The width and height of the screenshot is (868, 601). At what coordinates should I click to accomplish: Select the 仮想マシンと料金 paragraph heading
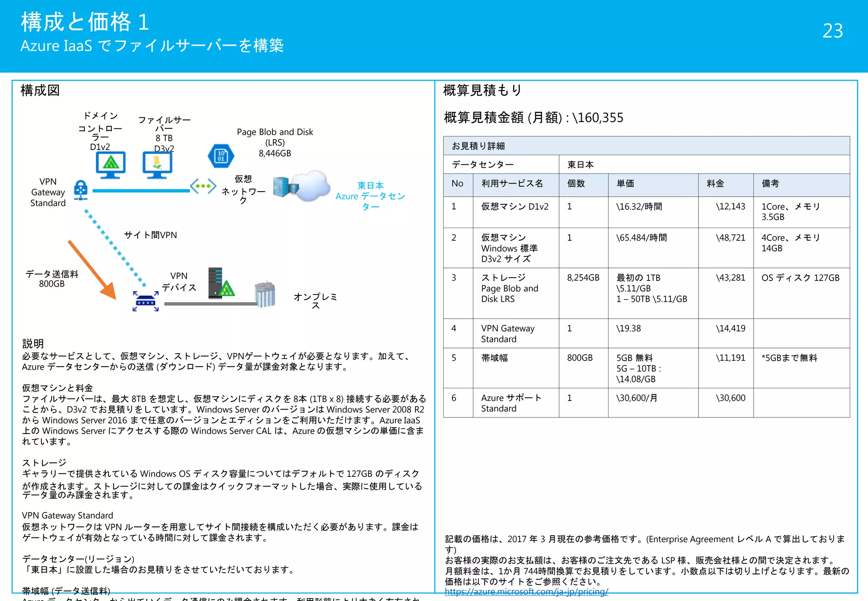click(x=58, y=388)
